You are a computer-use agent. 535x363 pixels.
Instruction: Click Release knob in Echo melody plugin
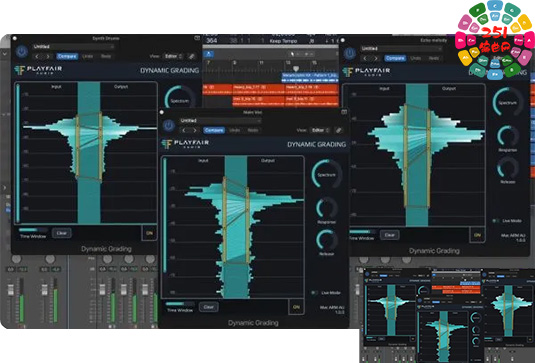(507, 168)
